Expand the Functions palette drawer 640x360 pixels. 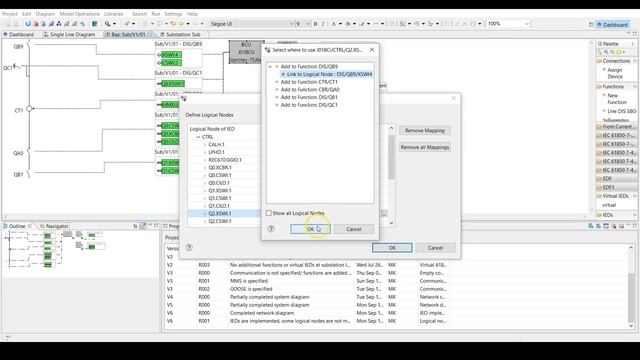(x=617, y=87)
